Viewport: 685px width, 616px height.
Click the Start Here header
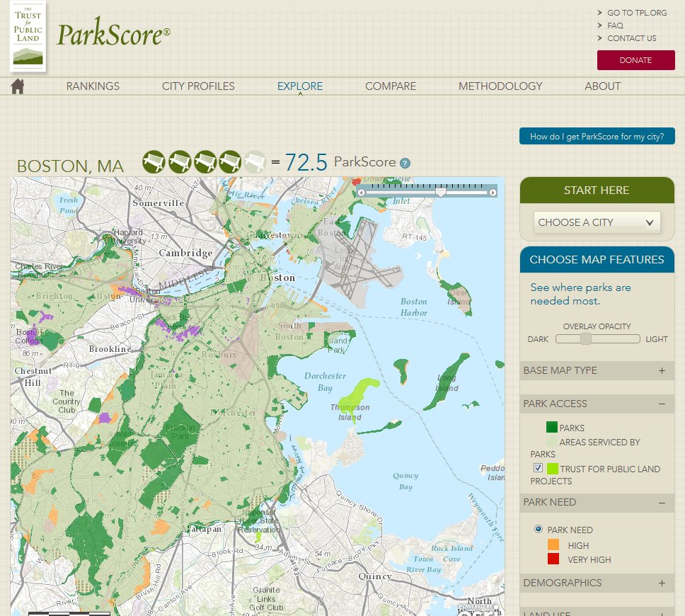tap(597, 190)
